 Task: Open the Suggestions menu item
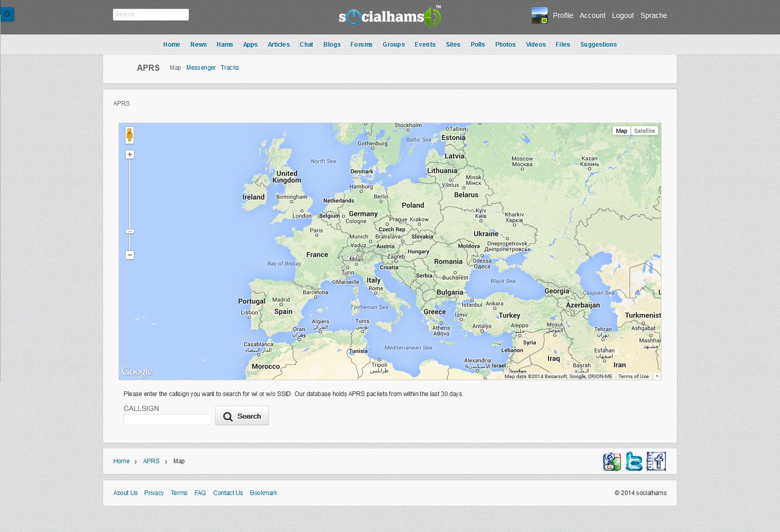click(x=598, y=45)
